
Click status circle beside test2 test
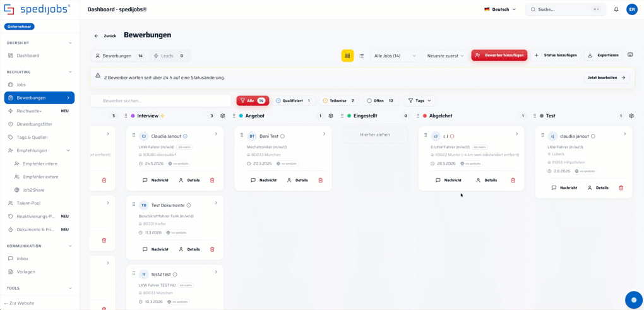(x=174, y=274)
